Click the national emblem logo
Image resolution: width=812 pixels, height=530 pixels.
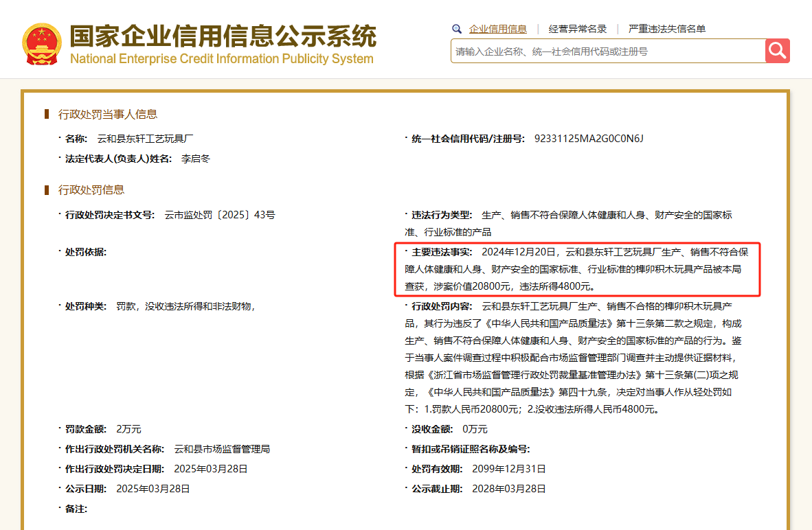pyautogui.click(x=41, y=45)
